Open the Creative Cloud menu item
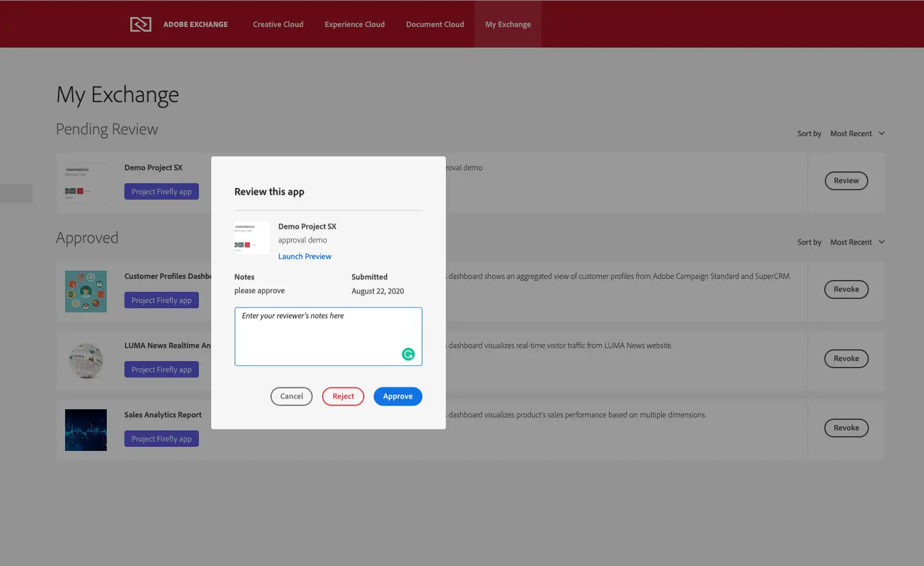Screen dimensions: 924x566 coord(278,25)
